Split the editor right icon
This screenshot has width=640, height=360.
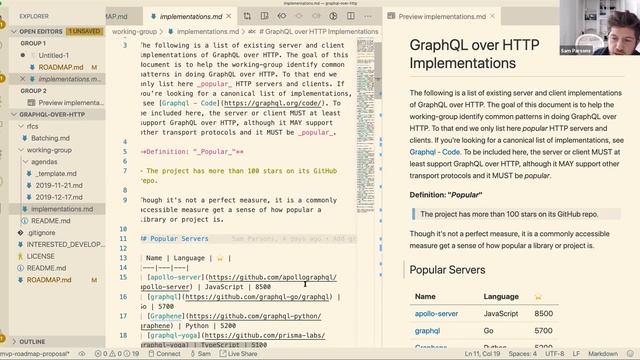(351, 16)
